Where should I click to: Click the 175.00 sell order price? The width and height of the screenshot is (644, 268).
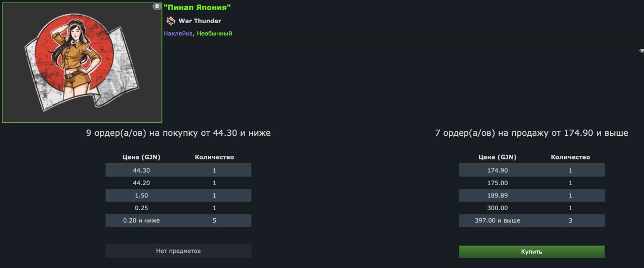point(498,183)
